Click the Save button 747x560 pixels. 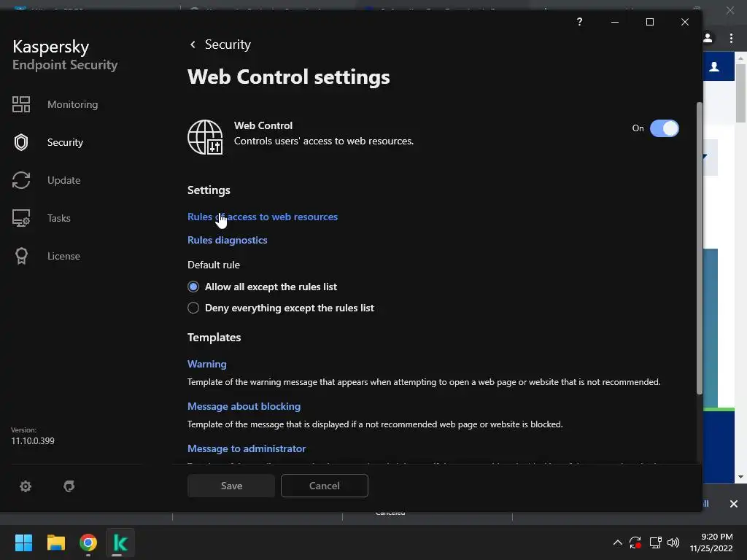(231, 486)
